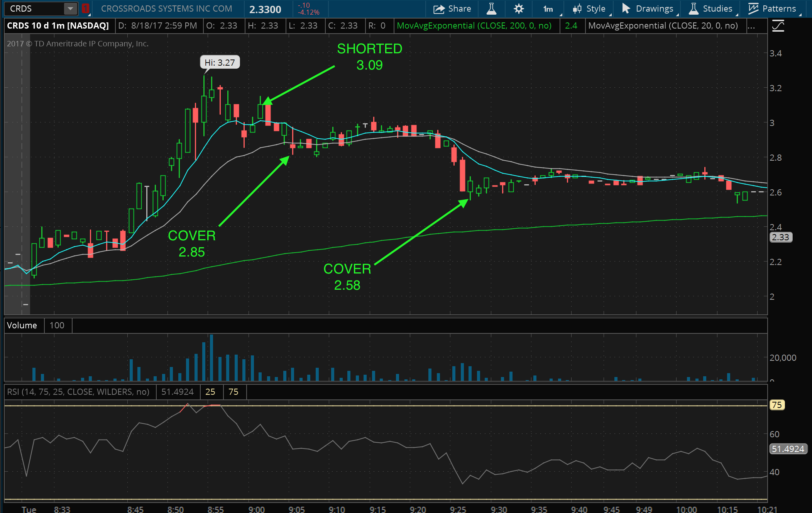Toggle the right sidebar drawing-set icon
Viewport: 812px width, 513px height.
(778, 26)
